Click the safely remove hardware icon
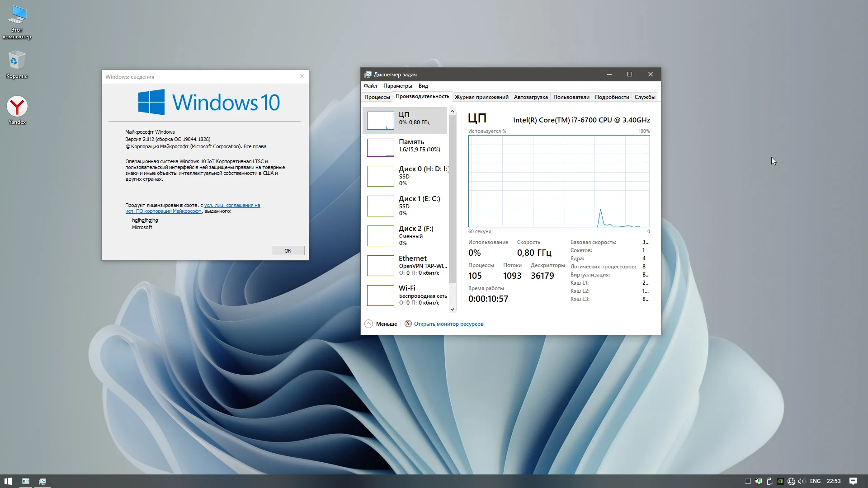 pyautogui.click(x=769, y=481)
